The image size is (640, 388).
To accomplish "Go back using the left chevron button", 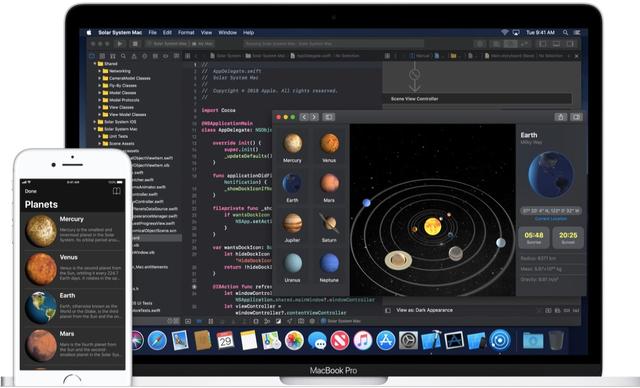I will (x=304, y=117).
